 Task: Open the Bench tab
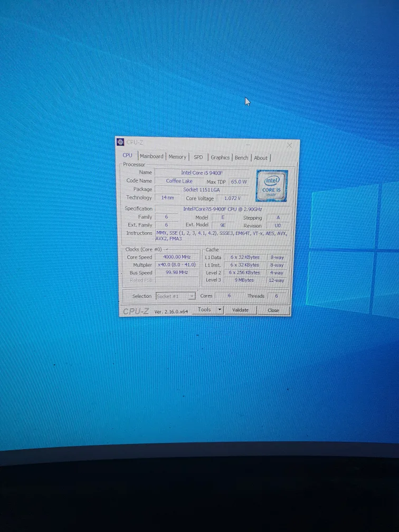241,157
